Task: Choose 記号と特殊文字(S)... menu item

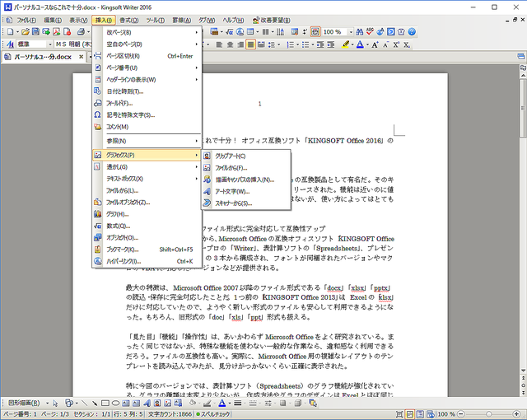Action: [147, 115]
